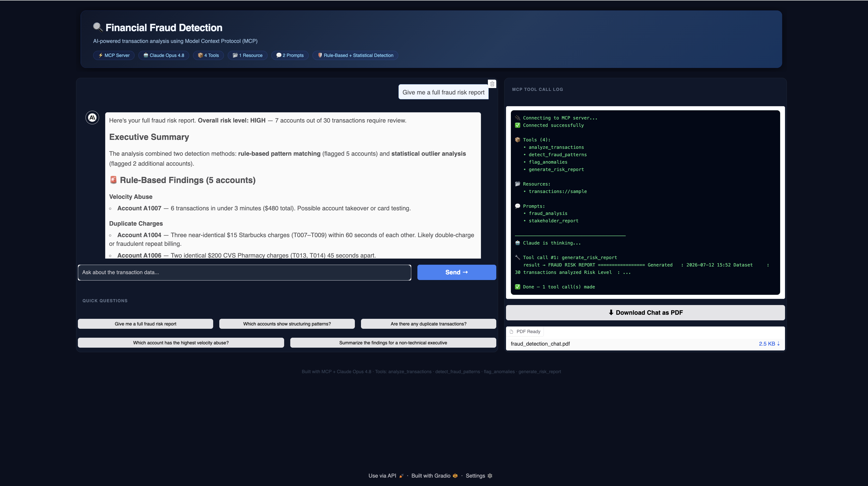The width and height of the screenshot is (868, 486).
Task: Click the 'Financial Fraud Detection' title
Action: click(x=164, y=28)
